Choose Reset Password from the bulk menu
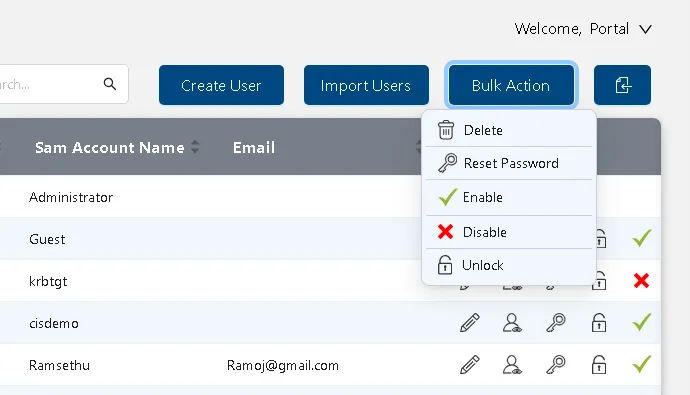Screen dimensions: 690x395 (x=509, y=163)
